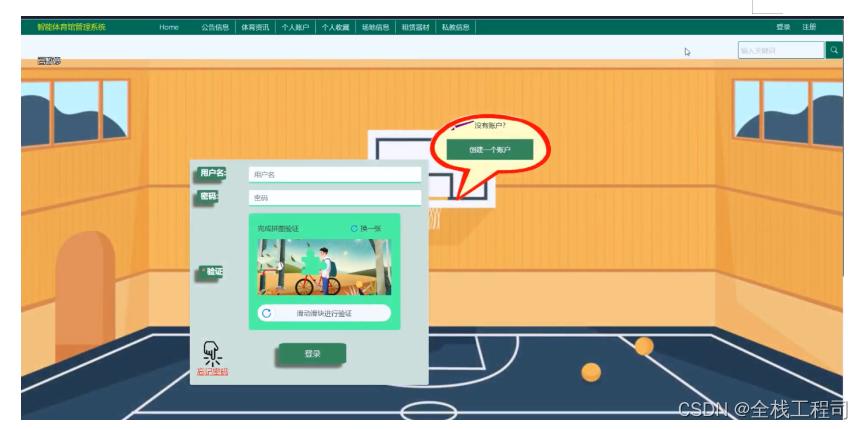Focus the 密码 input field
This screenshot has width=863, height=429.
(x=335, y=198)
